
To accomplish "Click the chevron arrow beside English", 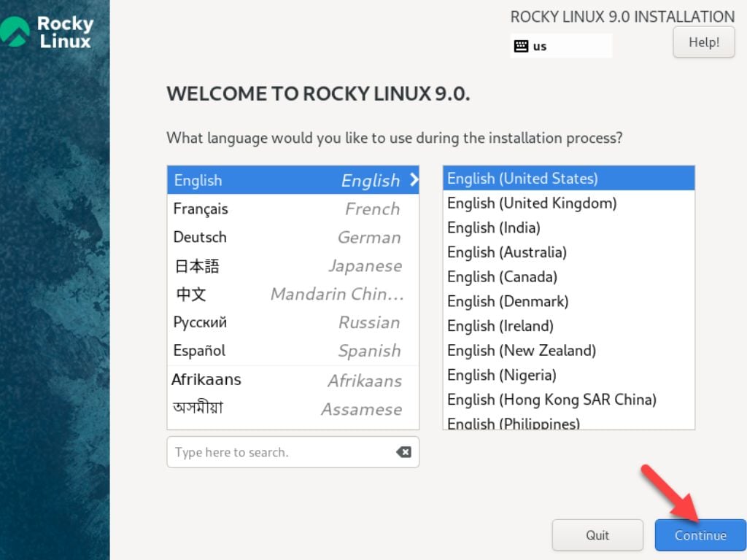I will tap(414, 179).
